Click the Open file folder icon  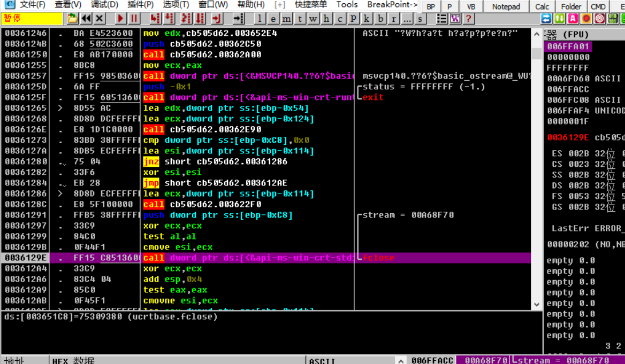(73, 19)
